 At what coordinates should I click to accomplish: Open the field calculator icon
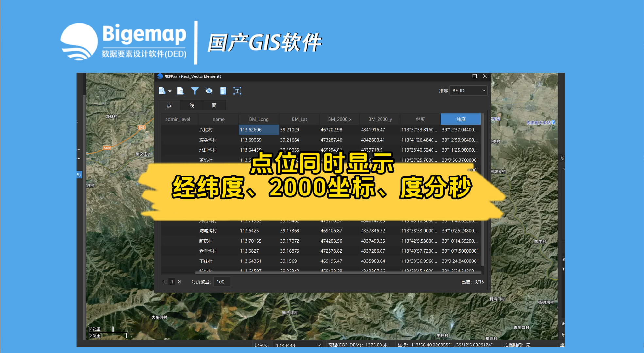pos(223,91)
